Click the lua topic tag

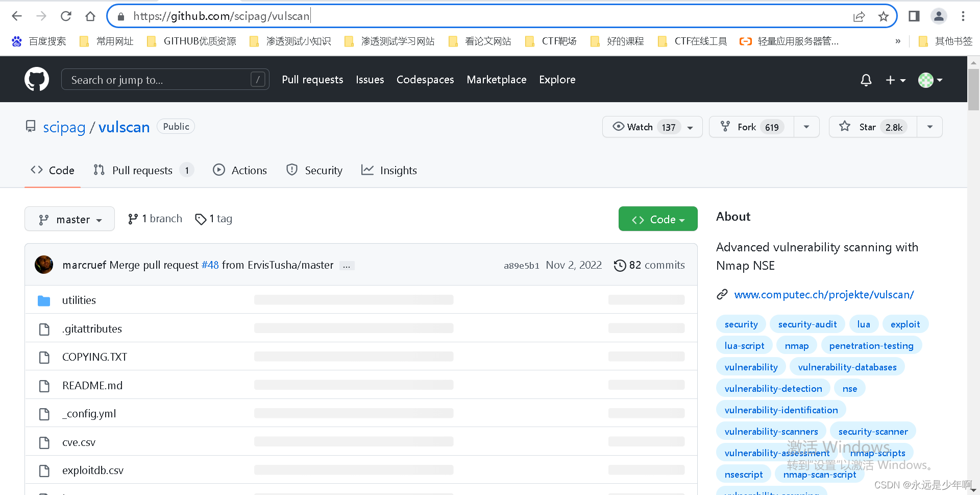(864, 324)
